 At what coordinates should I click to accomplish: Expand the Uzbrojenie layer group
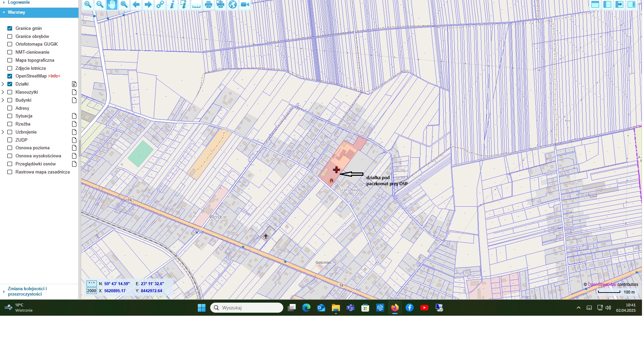coord(3,132)
